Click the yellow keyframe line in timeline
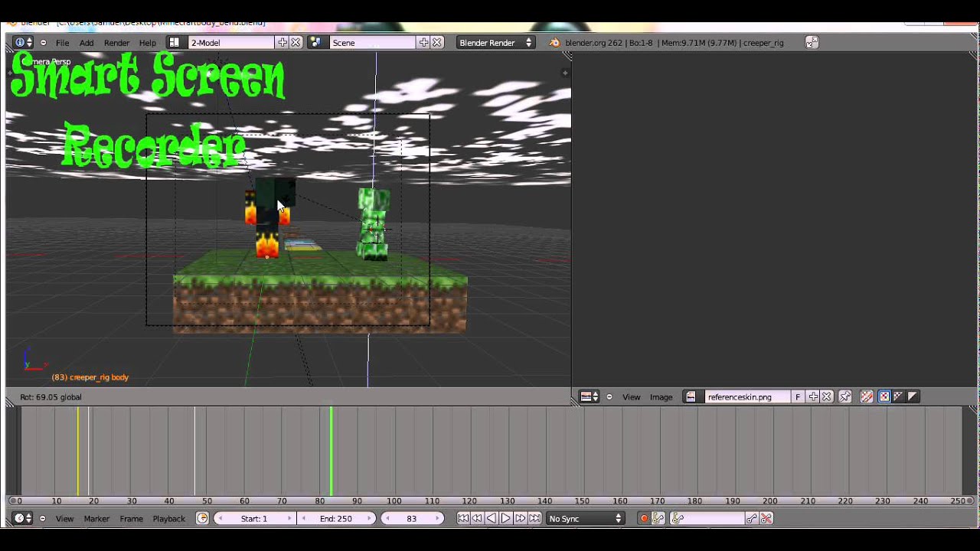This screenshot has height=551, width=980. (x=77, y=452)
